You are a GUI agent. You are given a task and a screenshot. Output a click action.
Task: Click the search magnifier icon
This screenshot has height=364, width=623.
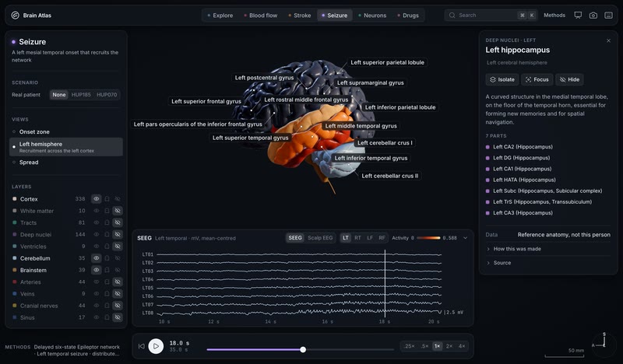(452, 15)
